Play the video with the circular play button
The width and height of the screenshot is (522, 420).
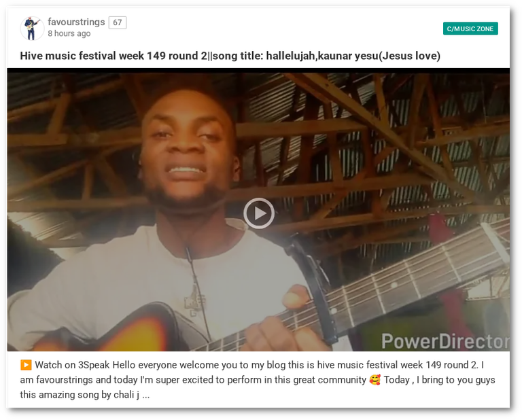(259, 213)
